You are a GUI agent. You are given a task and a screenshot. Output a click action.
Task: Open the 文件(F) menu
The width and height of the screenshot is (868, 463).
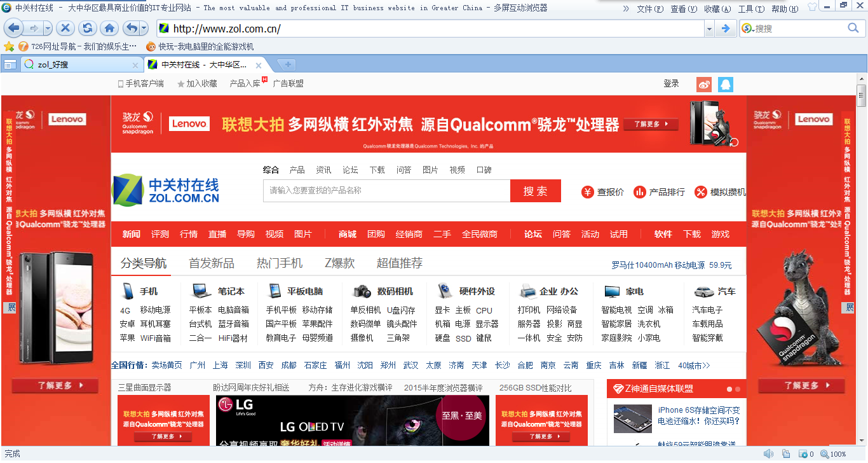tap(650, 9)
